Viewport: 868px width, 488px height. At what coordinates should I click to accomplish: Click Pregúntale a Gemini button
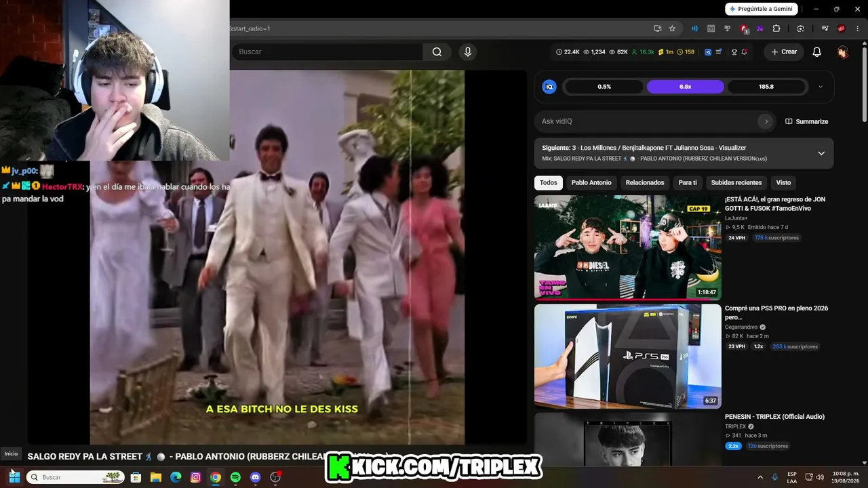[x=762, y=9]
